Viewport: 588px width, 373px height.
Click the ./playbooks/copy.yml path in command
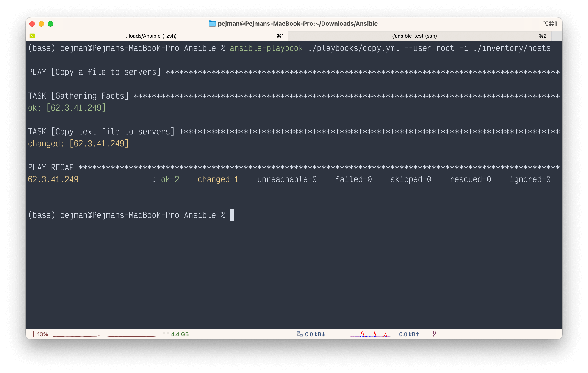[x=353, y=48]
